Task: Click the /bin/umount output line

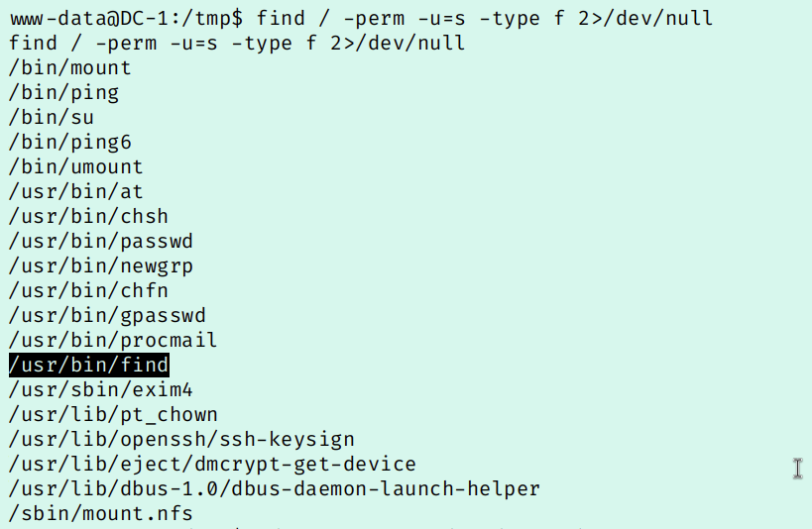Action: pyautogui.click(x=76, y=167)
